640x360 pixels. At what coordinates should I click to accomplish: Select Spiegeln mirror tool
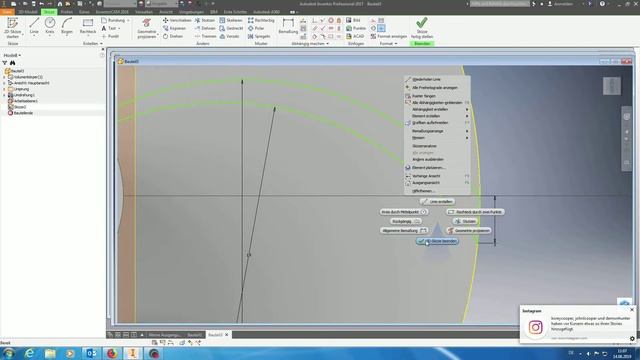click(x=259, y=36)
